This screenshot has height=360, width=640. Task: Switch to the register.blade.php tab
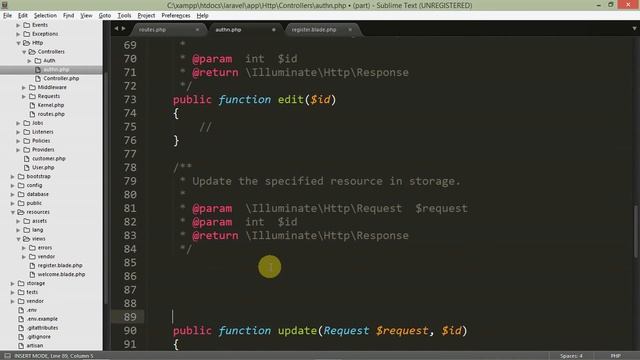[313, 30]
